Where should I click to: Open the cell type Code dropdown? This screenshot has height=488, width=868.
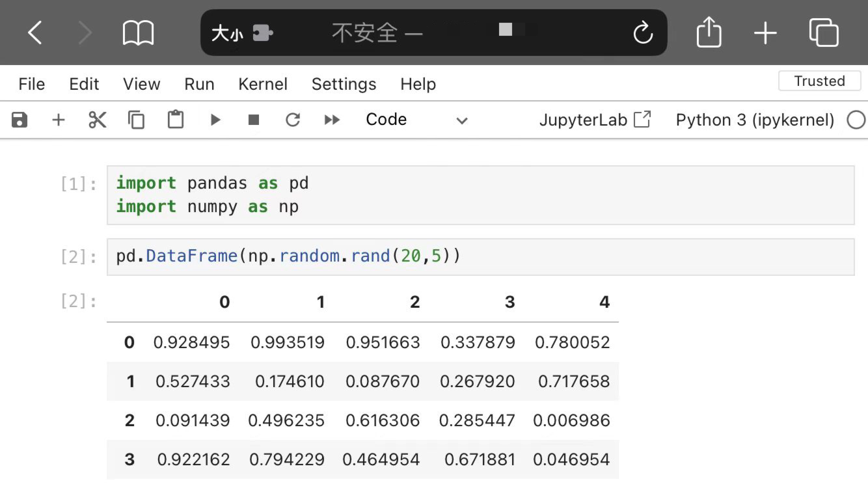(416, 120)
